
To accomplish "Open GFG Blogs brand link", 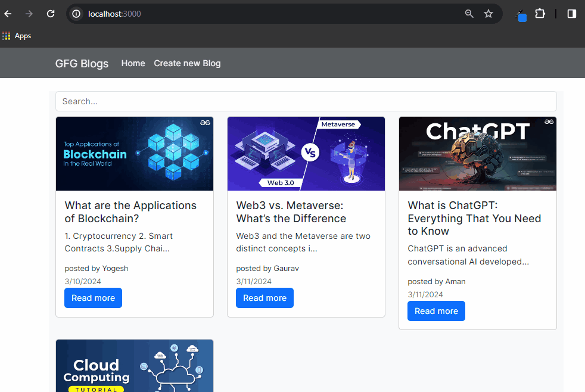I will pyautogui.click(x=82, y=63).
